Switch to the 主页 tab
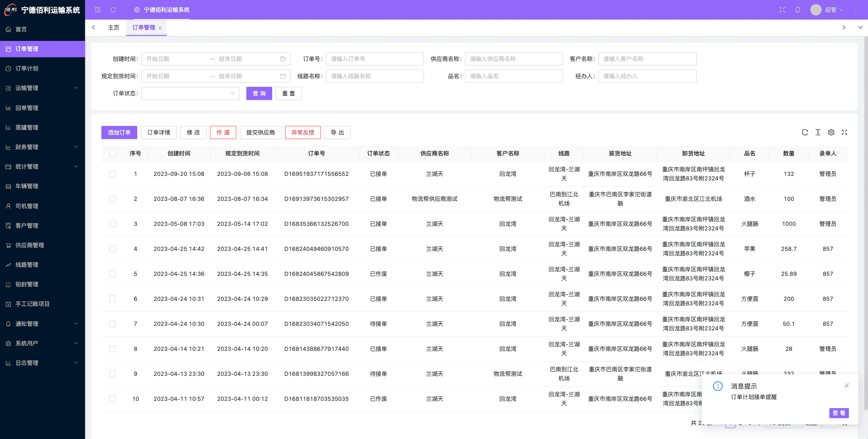The image size is (868, 439). click(x=114, y=27)
